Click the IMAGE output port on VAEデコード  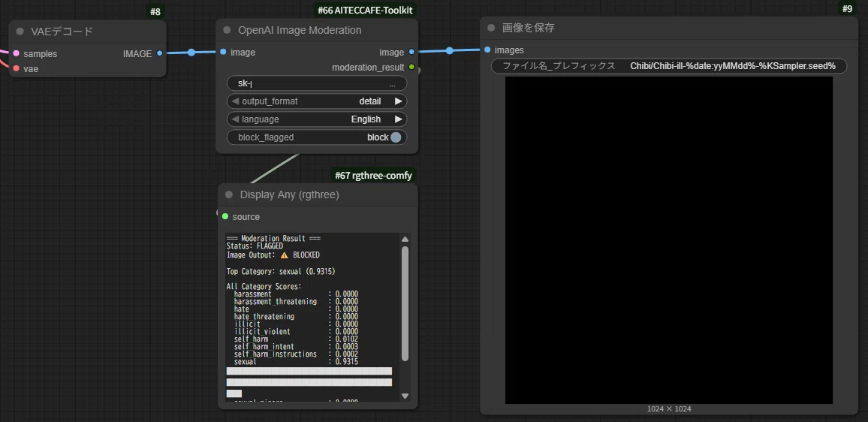[x=159, y=53]
